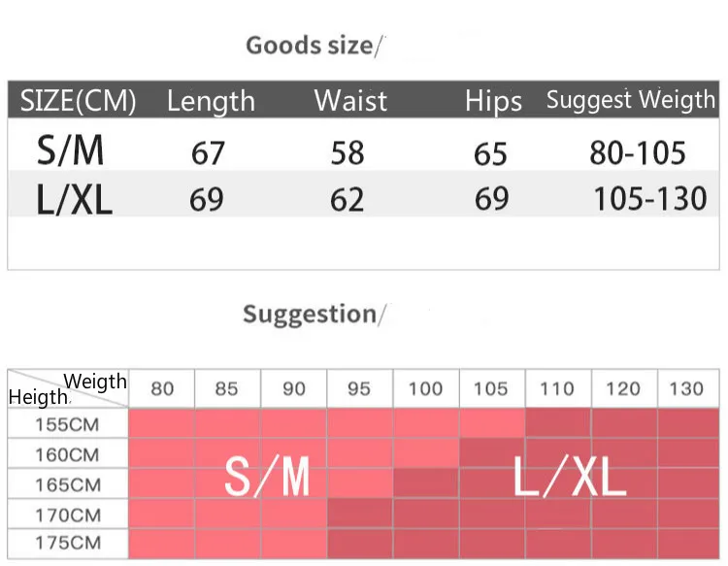Select the S/M row label

[x=70, y=150]
